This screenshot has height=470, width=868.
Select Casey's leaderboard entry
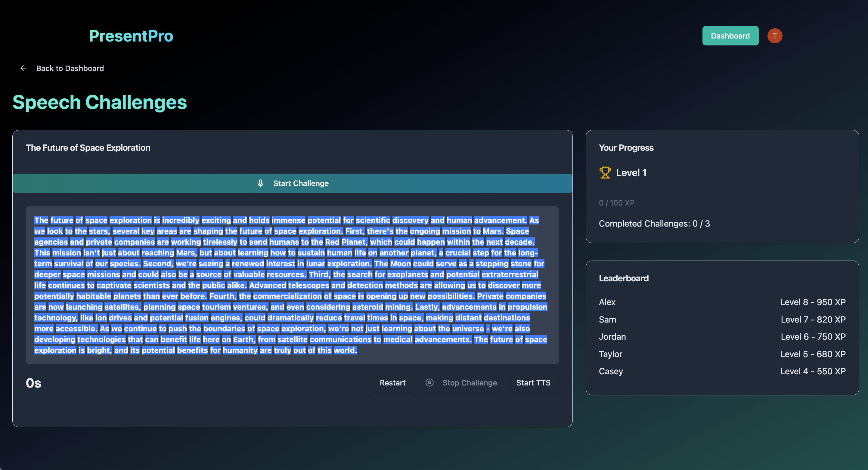coord(611,371)
